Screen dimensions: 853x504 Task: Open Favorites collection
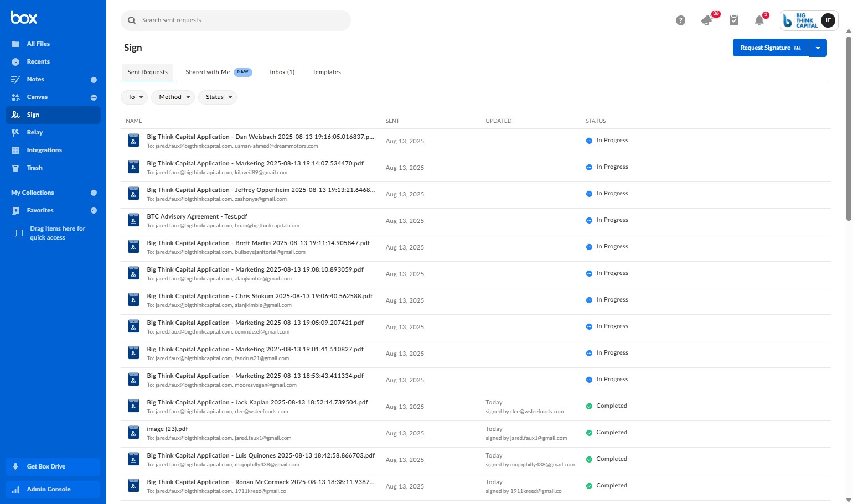tap(40, 210)
